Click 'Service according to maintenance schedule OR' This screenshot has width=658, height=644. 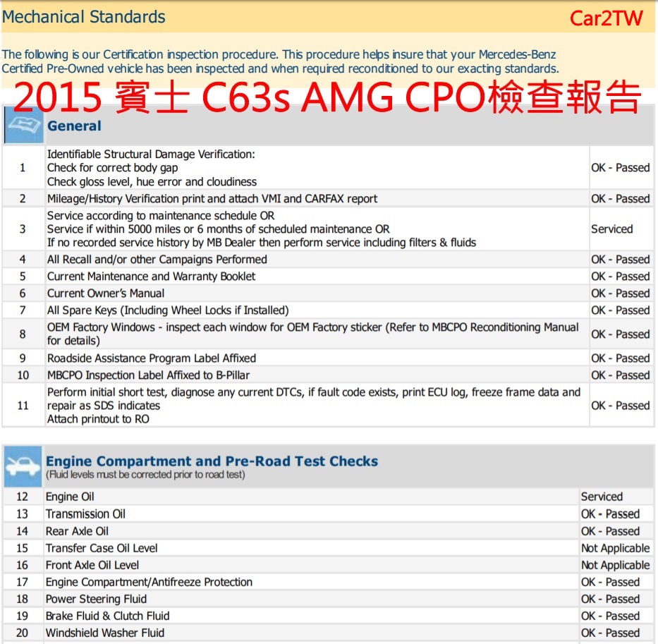(x=161, y=215)
